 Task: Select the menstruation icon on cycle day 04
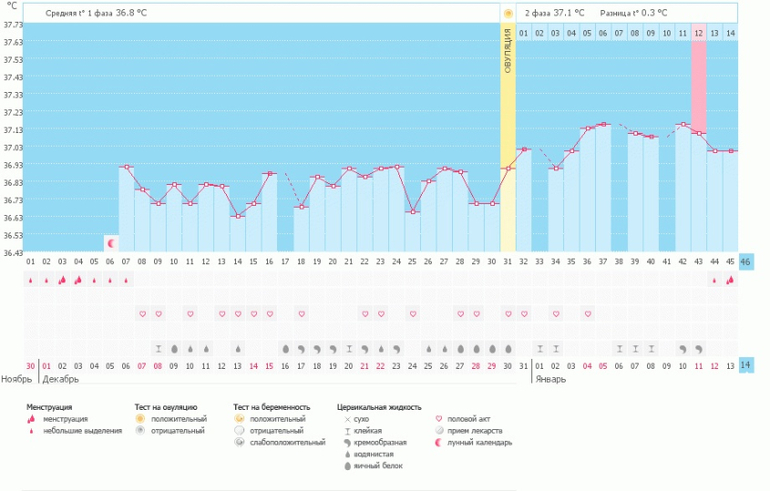[78, 280]
